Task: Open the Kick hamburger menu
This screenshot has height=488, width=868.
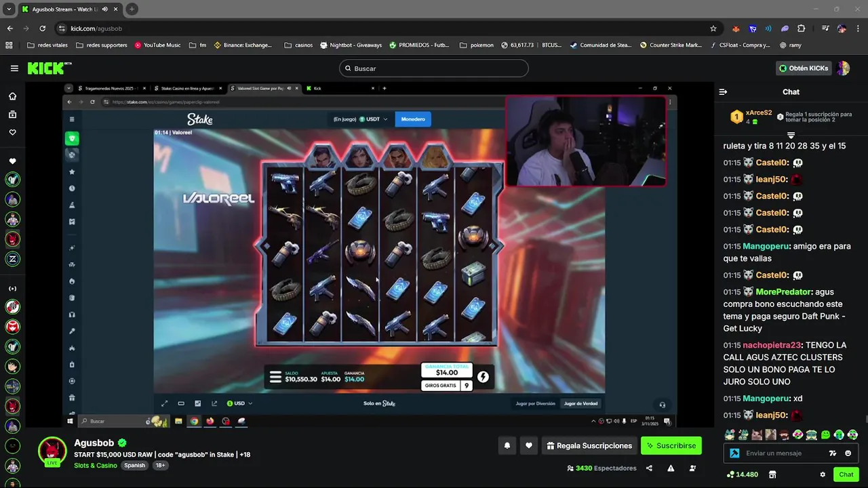Action: coord(14,68)
